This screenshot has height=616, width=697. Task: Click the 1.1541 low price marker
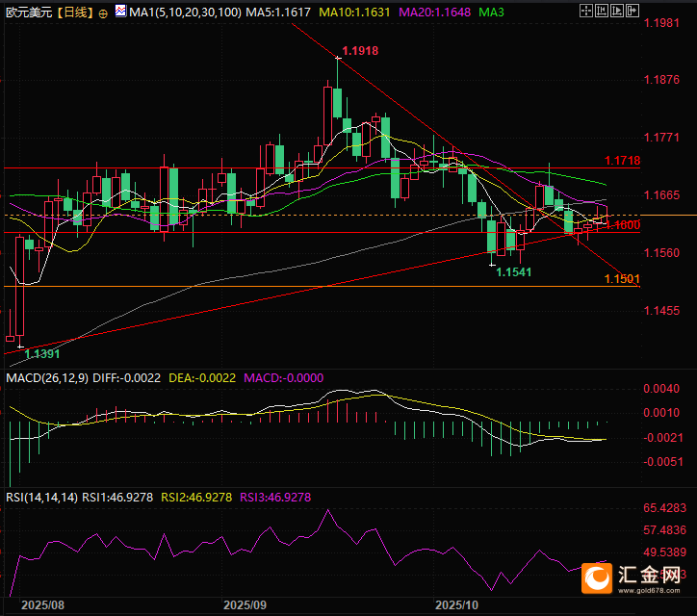[x=513, y=272]
